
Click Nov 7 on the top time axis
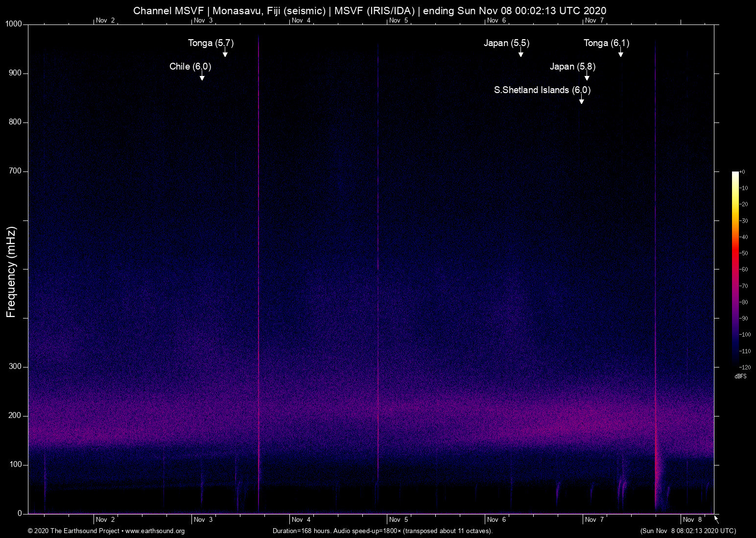click(594, 21)
